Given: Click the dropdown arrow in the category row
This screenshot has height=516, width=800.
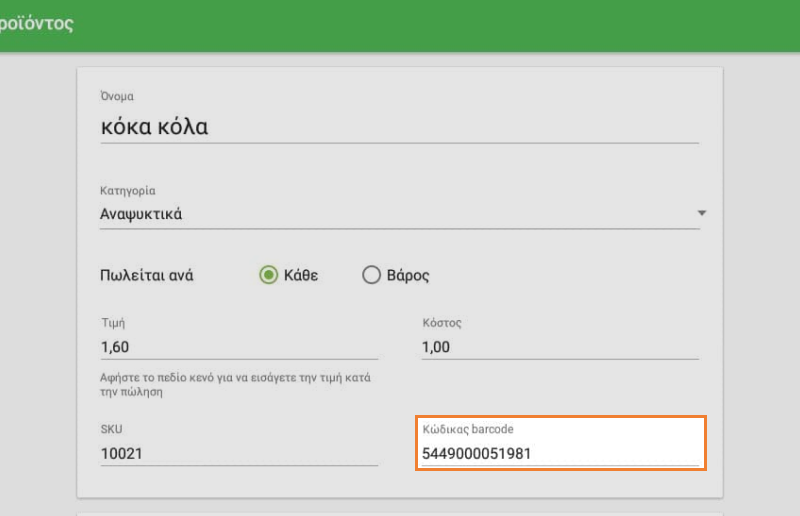Looking at the screenshot, I should click(x=701, y=213).
